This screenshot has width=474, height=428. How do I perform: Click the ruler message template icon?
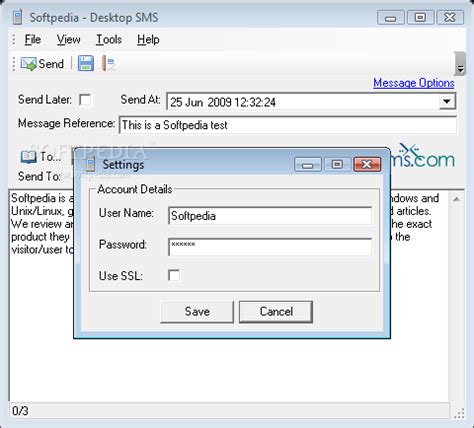click(108, 63)
